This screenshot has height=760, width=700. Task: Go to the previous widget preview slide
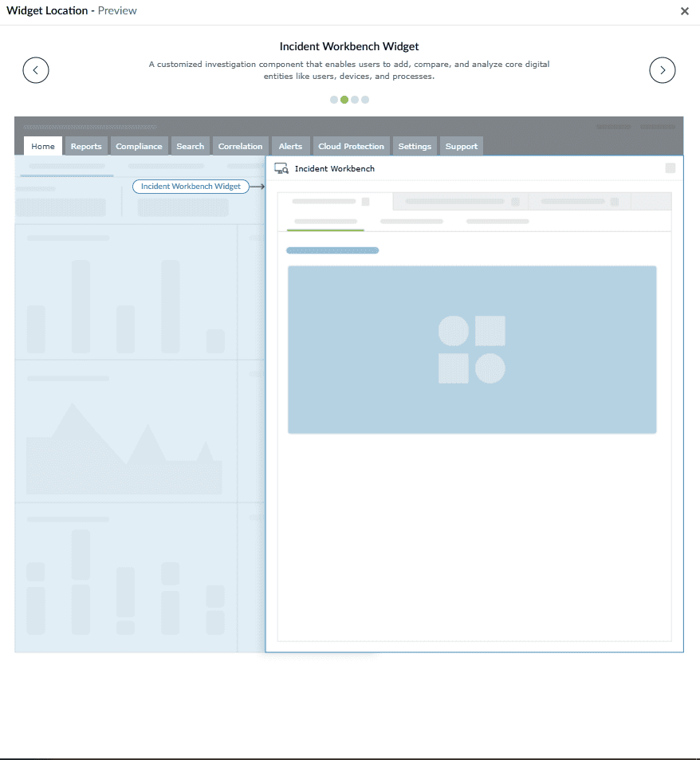coord(36,70)
